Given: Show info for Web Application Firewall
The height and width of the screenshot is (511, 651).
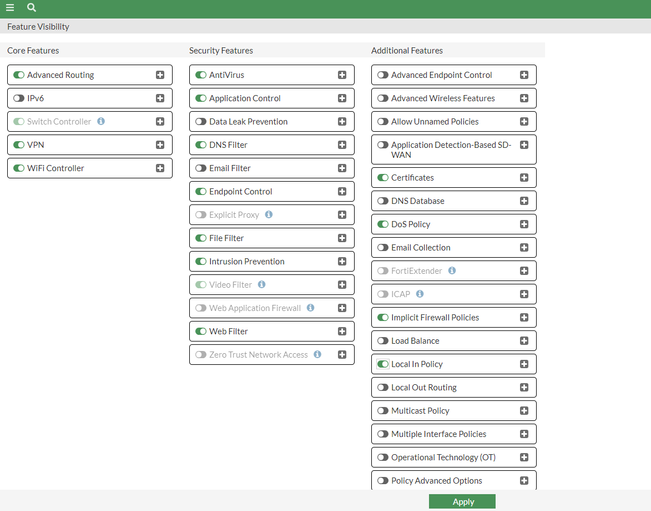Looking at the screenshot, I should tap(311, 308).
